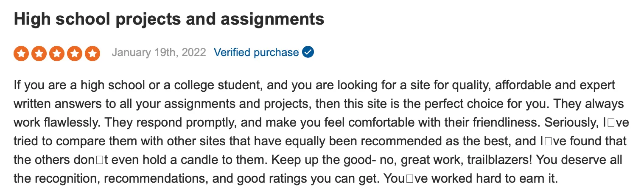The image size is (644, 192).
Task: Click the first orange rating star
Action: pos(21,54)
